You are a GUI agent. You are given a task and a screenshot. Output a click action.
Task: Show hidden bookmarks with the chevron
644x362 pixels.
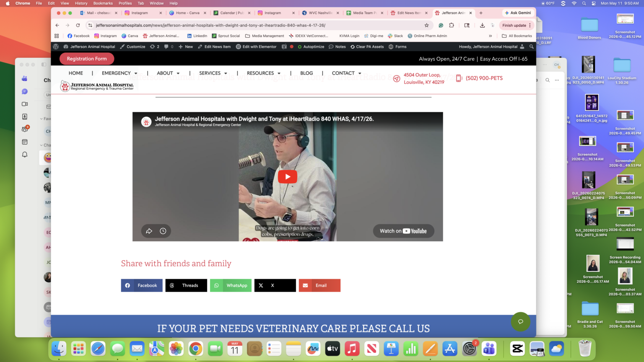[x=490, y=36]
